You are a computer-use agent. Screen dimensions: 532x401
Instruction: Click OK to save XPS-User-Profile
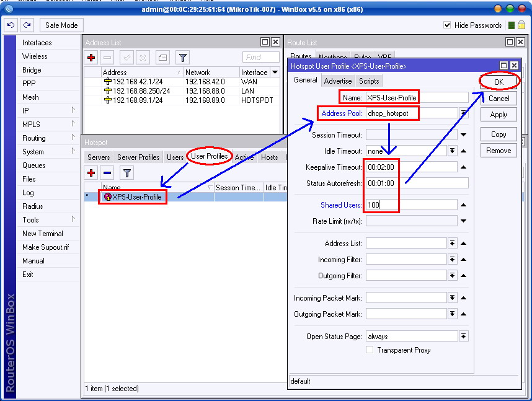point(500,81)
